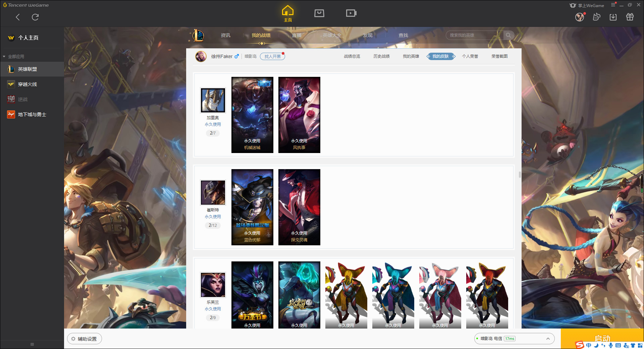Switch to the 发现 tab
This screenshot has width=644, height=349.
368,35
